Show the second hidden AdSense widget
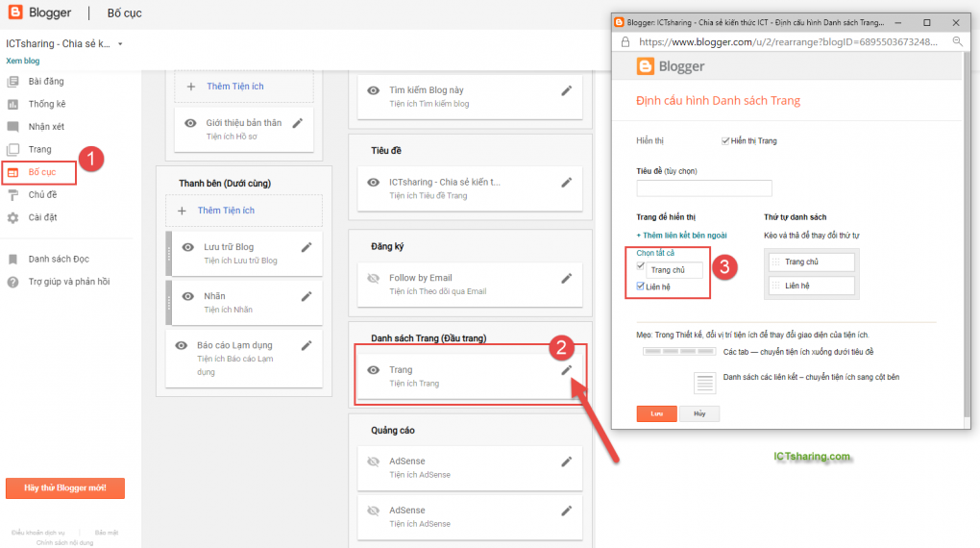 (x=373, y=511)
